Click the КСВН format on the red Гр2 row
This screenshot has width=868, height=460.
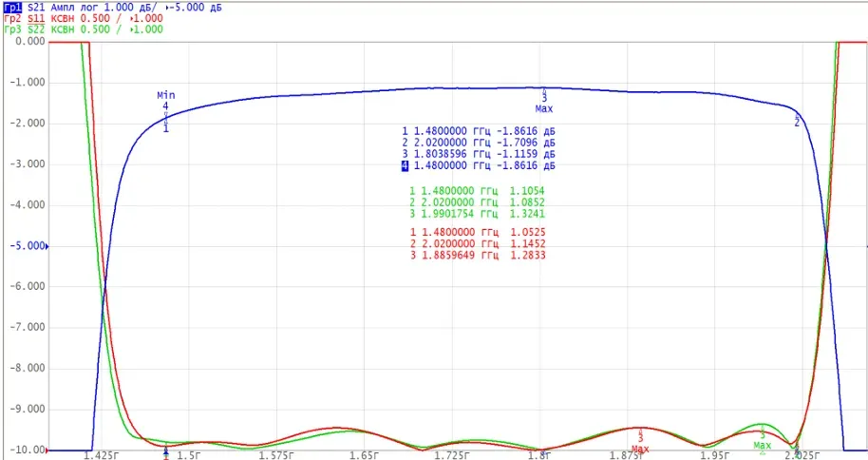(63, 18)
